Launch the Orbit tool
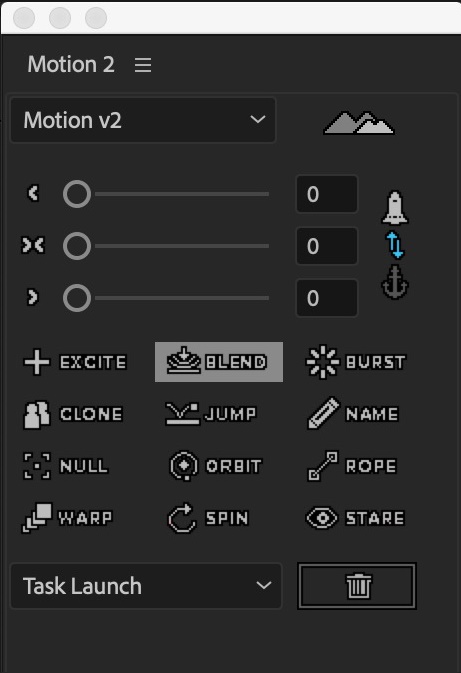 215,466
